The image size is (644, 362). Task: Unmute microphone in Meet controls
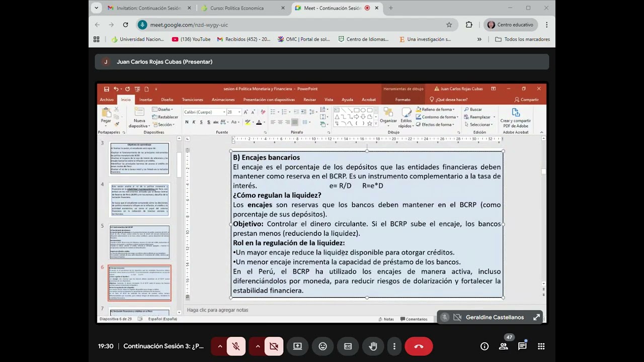pos(236,346)
